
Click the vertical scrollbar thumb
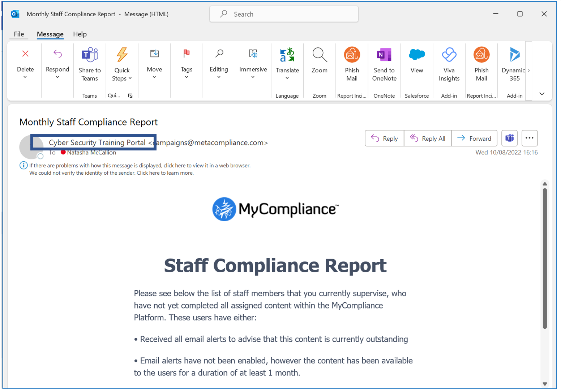coord(545,259)
